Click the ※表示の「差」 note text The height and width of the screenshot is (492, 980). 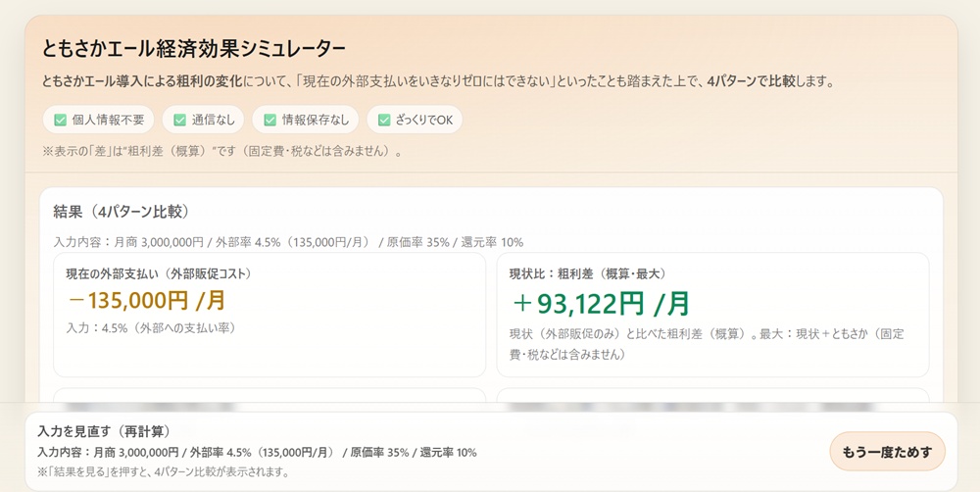click(223, 151)
